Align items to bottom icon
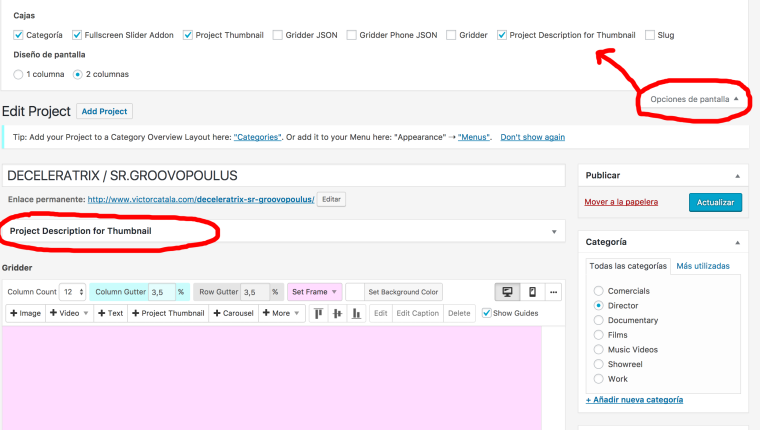 (x=354, y=313)
